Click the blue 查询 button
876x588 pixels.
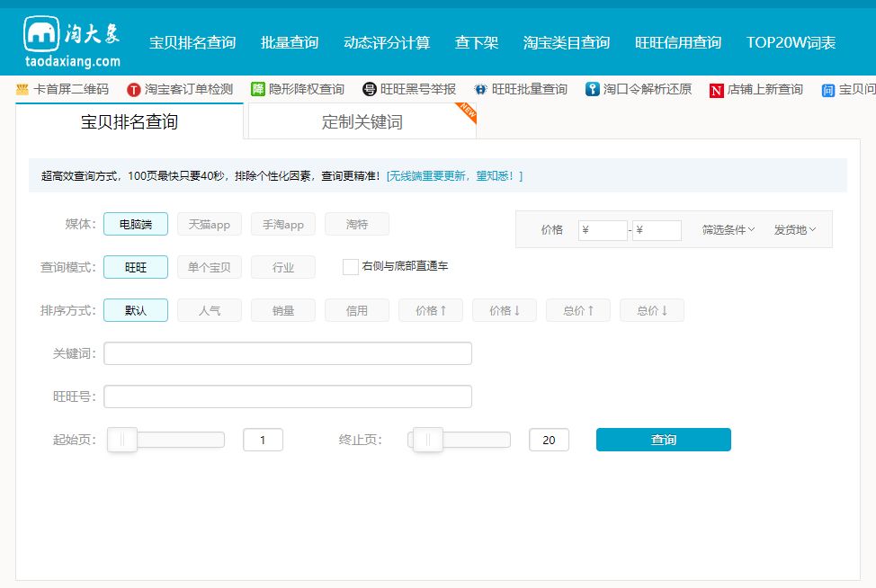pos(664,440)
